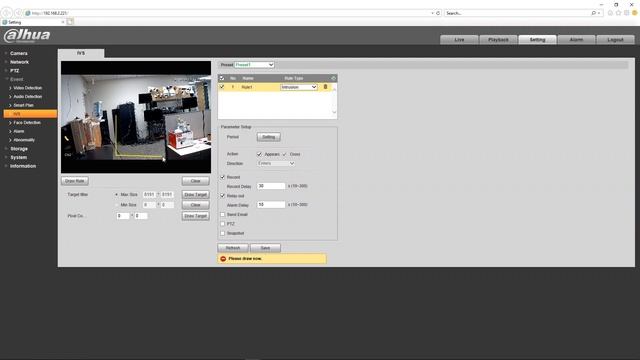Uncheck the Appears action checkbox
This screenshot has height=360, width=640.
[259, 154]
